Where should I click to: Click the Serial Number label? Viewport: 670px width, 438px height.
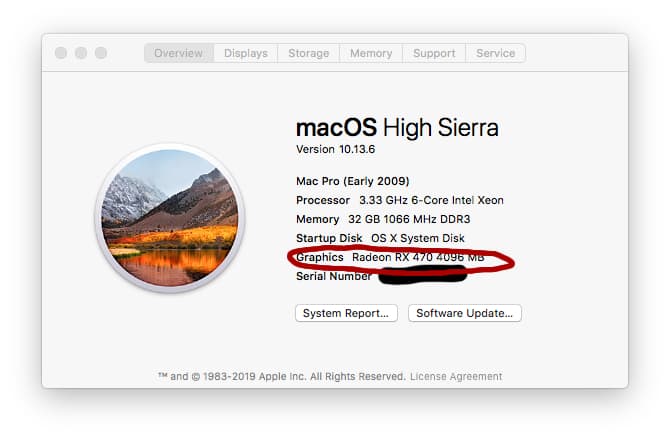[334, 276]
